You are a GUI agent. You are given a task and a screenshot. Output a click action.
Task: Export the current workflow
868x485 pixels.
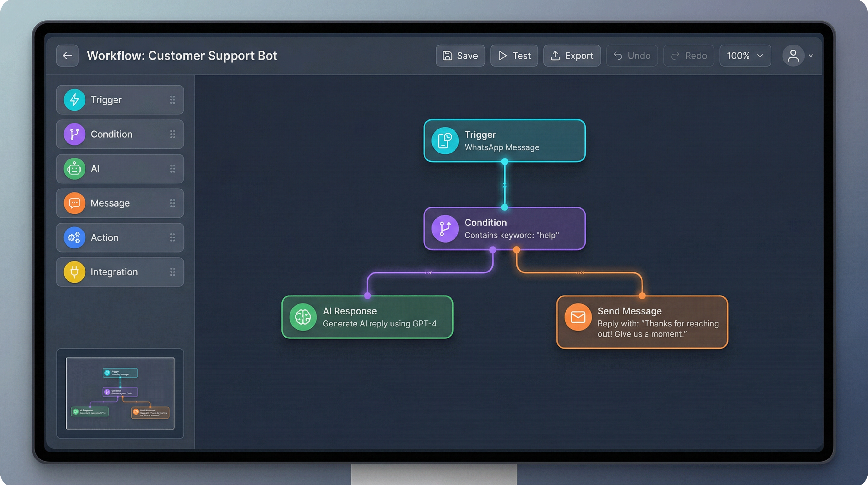pos(572,55)
